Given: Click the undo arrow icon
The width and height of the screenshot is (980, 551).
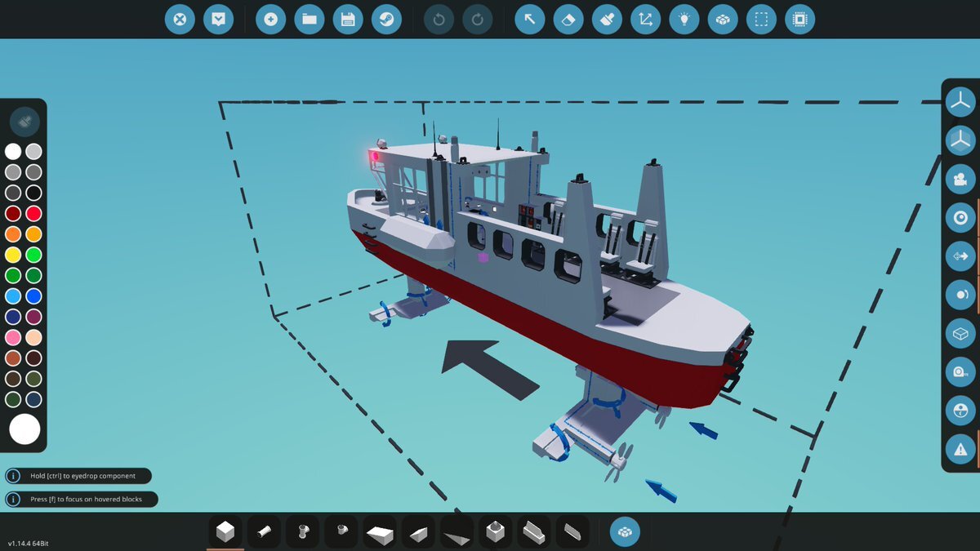Looking at the screenshot, I should point(439,19).
